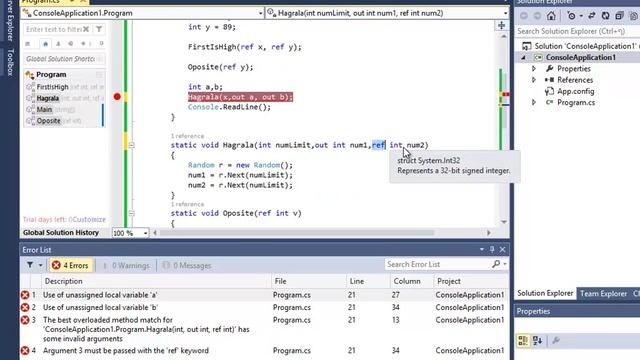Click the list view icon in navigation panel
The width and height of the screenshot is (640, 360).
click(x=28, y=44)
